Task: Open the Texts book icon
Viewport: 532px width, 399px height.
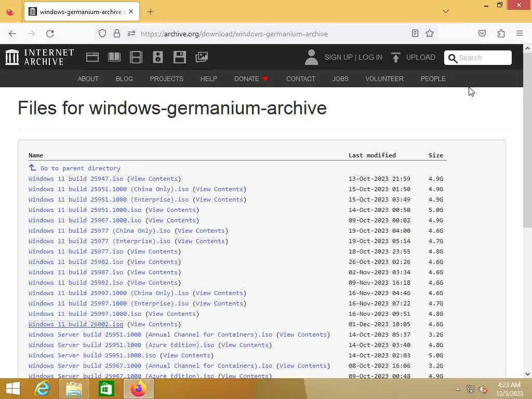Action: pyautogui.click(x=114, y=57)
